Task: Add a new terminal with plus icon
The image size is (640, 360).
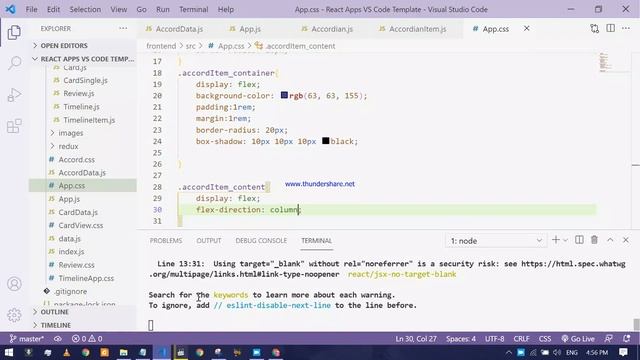Action: 556,240
